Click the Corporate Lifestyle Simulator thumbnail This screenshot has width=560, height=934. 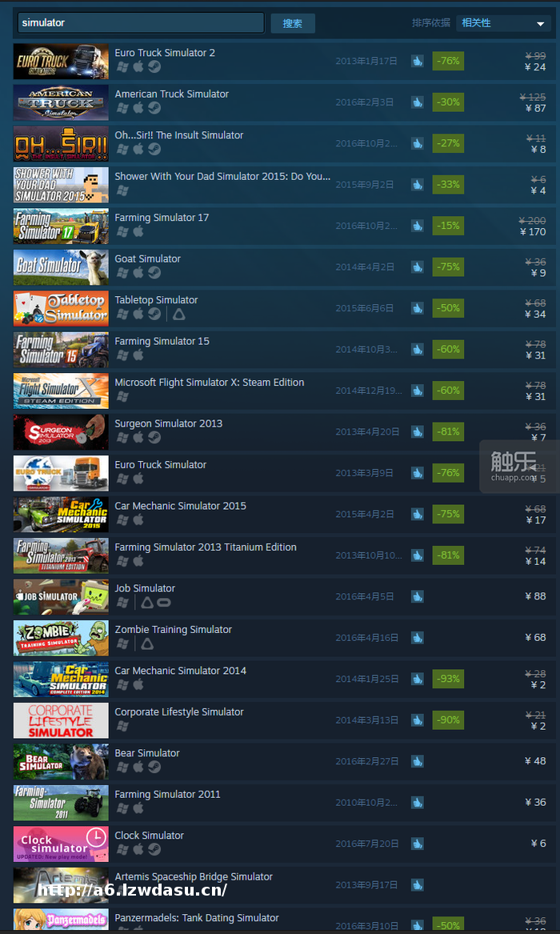[61, 720]
